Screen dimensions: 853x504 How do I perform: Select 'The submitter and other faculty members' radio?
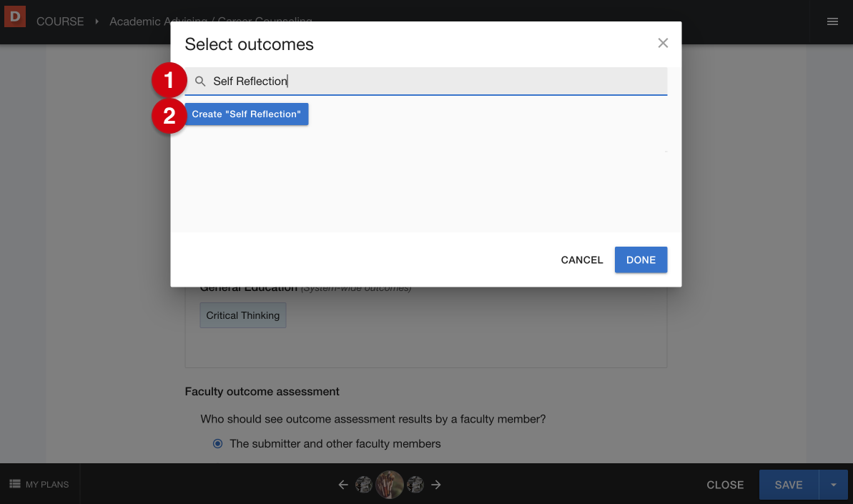217,444
